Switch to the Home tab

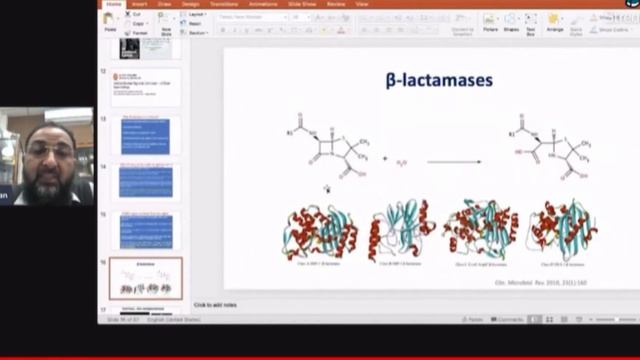point(113,4)
